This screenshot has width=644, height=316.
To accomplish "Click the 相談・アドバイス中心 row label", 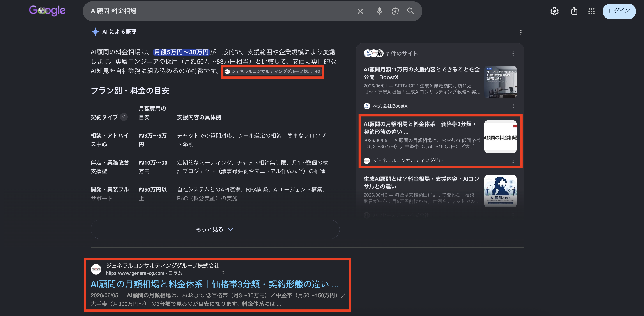I will (110, 140).
